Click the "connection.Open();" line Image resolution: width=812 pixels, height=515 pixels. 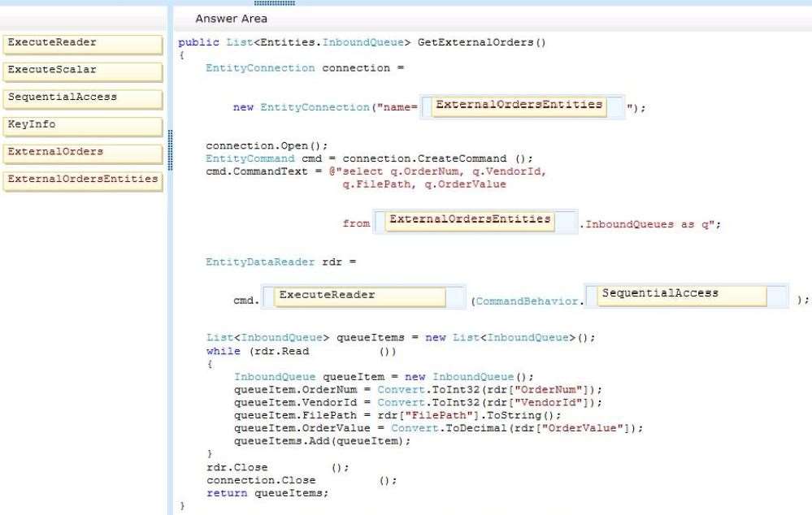coord(267,146)
